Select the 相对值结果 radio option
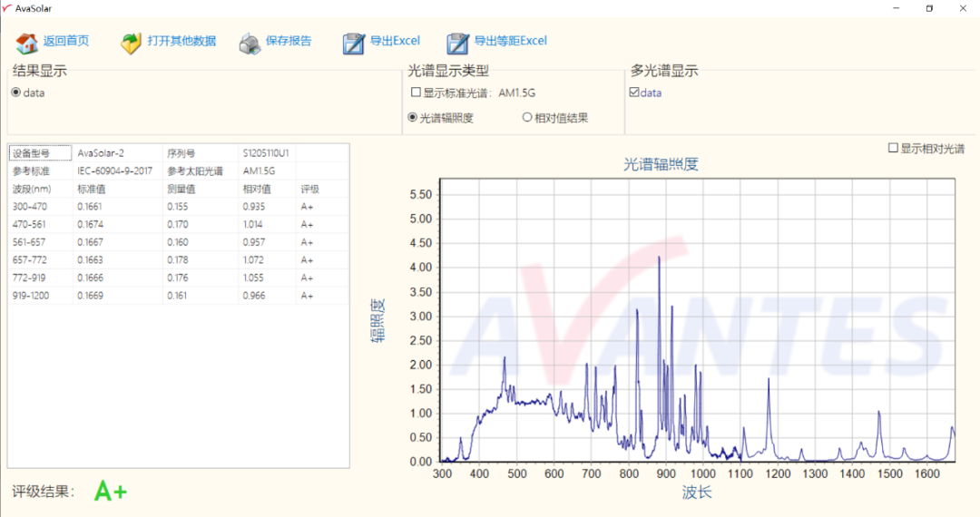 527,117
